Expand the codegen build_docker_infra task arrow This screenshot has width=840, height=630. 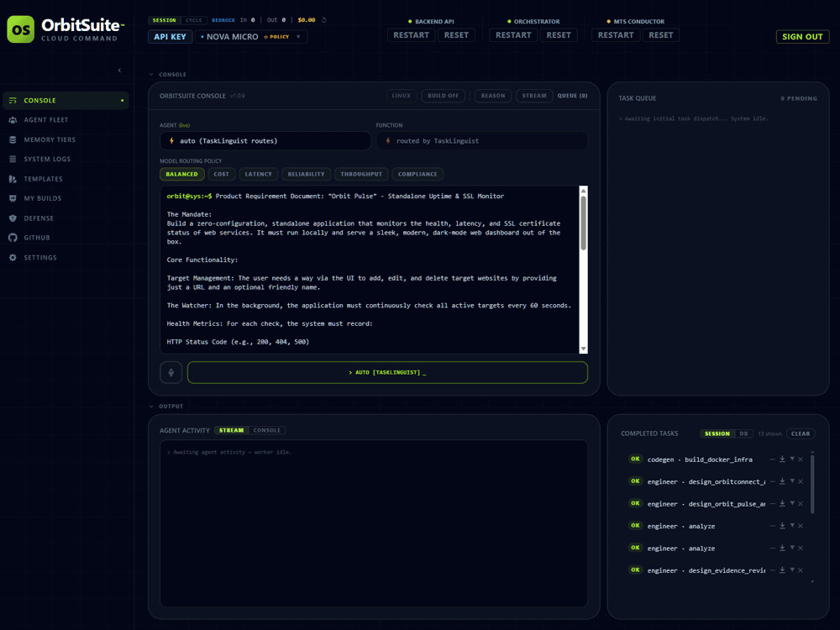pyautogui.click(x=792, y=459)
